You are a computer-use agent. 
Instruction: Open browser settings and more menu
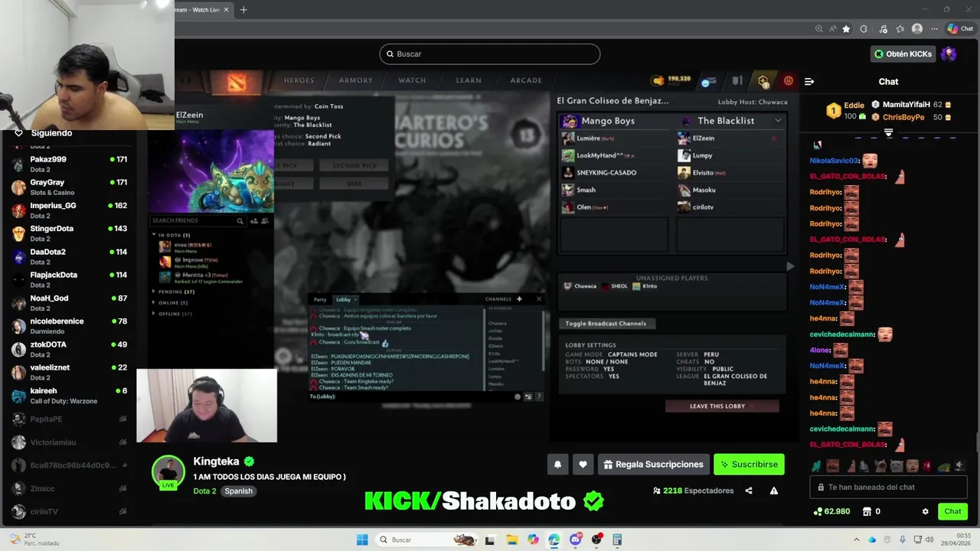point(934,29)
